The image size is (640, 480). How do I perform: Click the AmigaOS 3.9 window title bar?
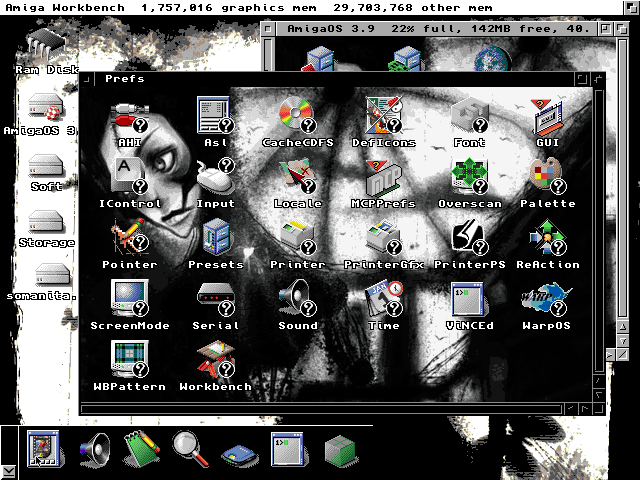(x=438, y=29)
